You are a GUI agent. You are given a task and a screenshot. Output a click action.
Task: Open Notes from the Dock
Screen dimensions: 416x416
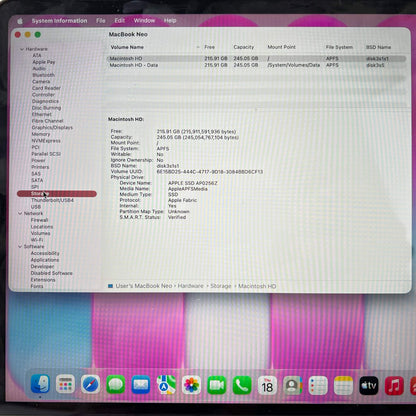[343, 385]
